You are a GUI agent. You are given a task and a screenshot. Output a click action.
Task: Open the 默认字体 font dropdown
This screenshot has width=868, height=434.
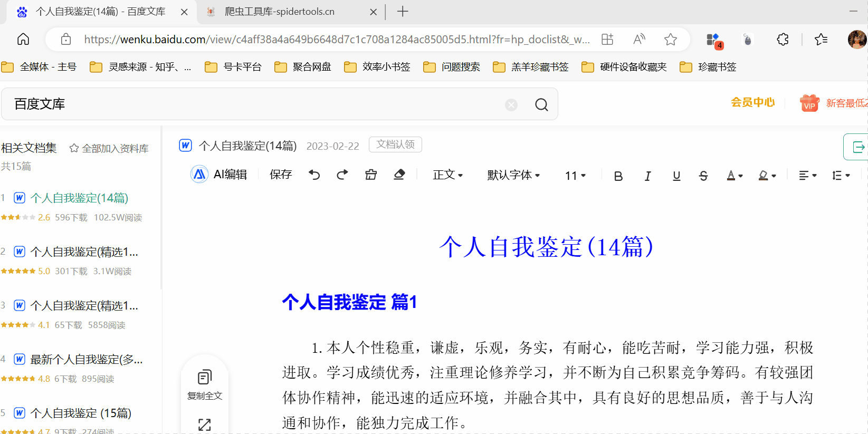pyautogui.click(x=513, y=175)
